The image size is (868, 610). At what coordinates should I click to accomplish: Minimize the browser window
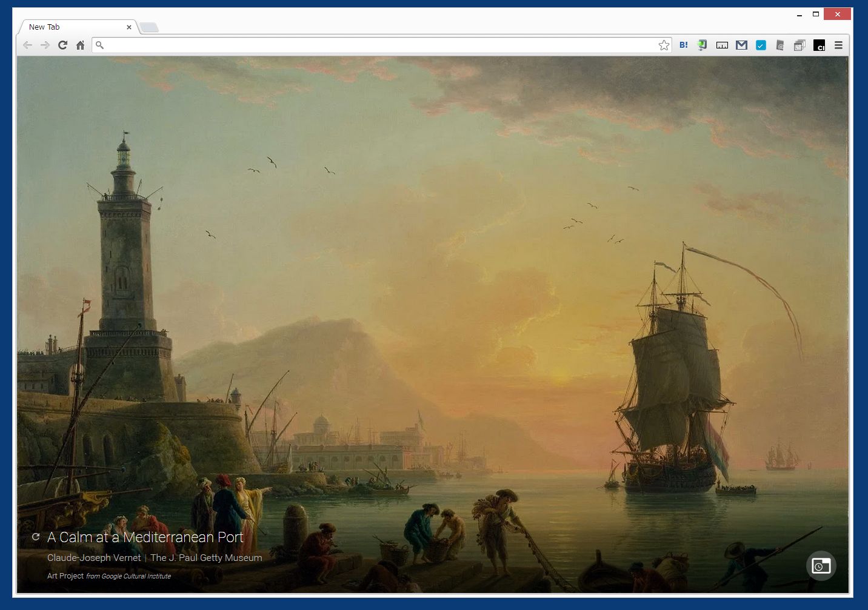click(x=800, y=14)
